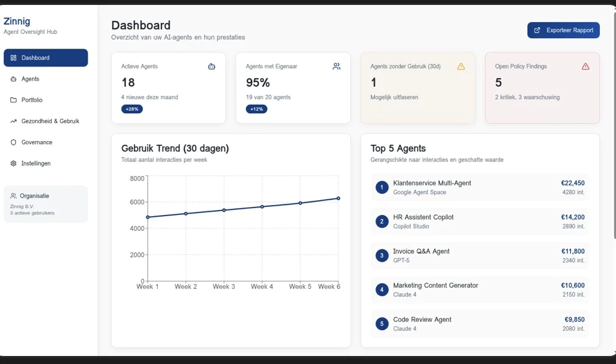This screenshot has height=364, width=616.
Task: Click the Governance shield icon in sidebar
Action: [x=14, y=142]
